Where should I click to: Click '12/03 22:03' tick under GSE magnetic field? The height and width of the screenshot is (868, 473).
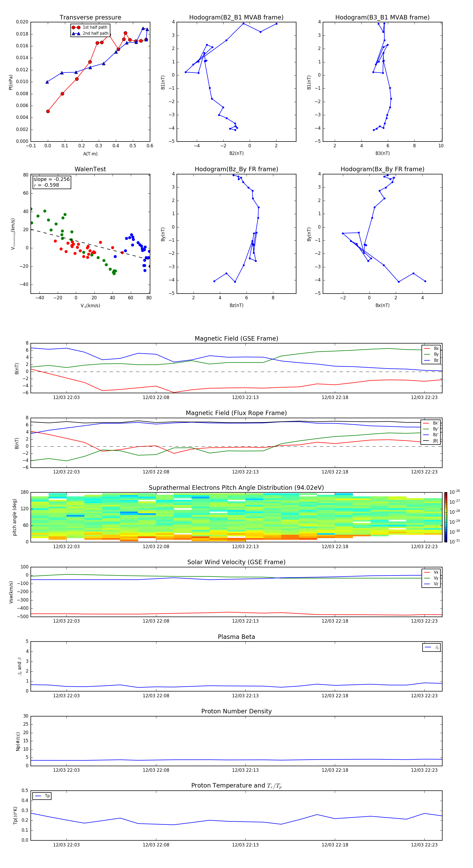66,398
